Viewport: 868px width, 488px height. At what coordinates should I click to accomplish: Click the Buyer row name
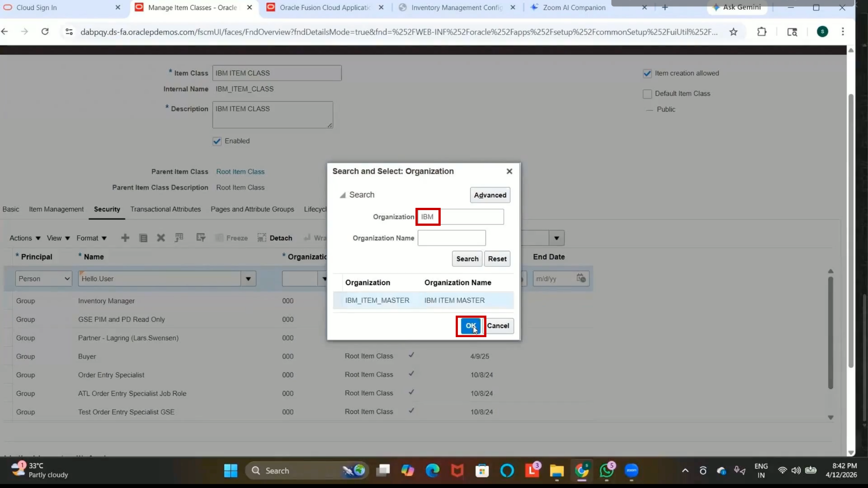tap(87, 357)
